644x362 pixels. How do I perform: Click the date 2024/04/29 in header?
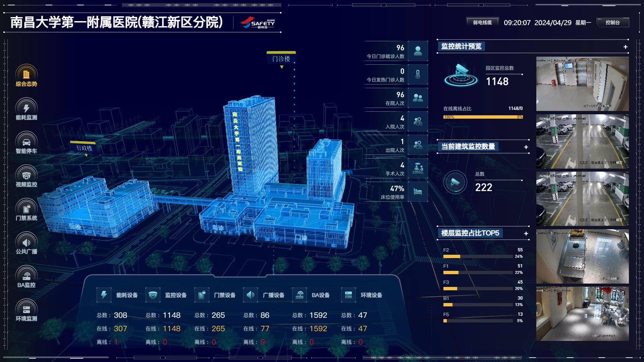pos(553,22)
